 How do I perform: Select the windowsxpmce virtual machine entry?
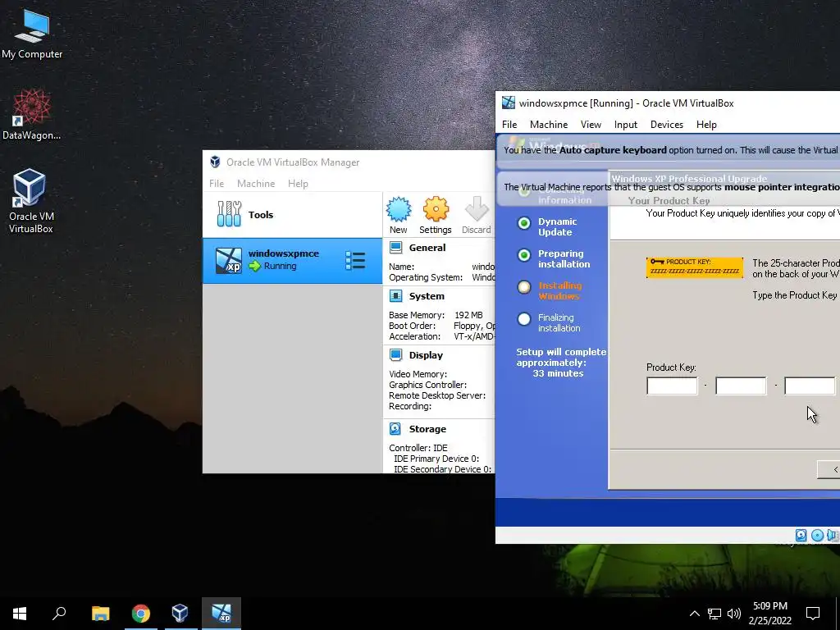coord(293,261)
